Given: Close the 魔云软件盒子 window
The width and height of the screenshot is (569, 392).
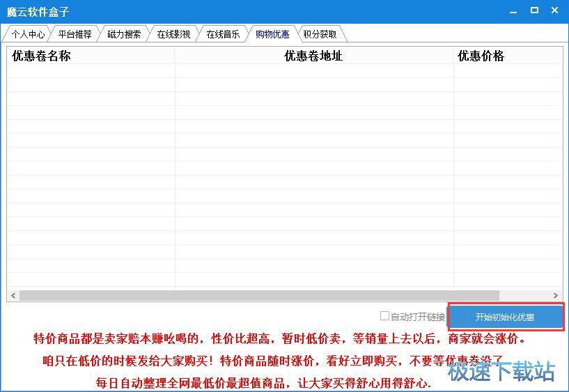Looking at the screenshot, I should [x=555, y=10].
